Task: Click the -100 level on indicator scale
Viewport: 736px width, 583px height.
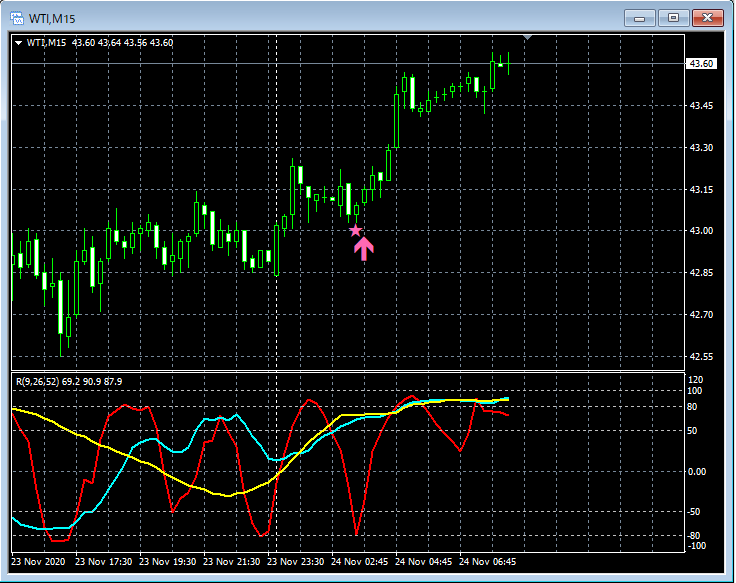Action: click(698, 546)
